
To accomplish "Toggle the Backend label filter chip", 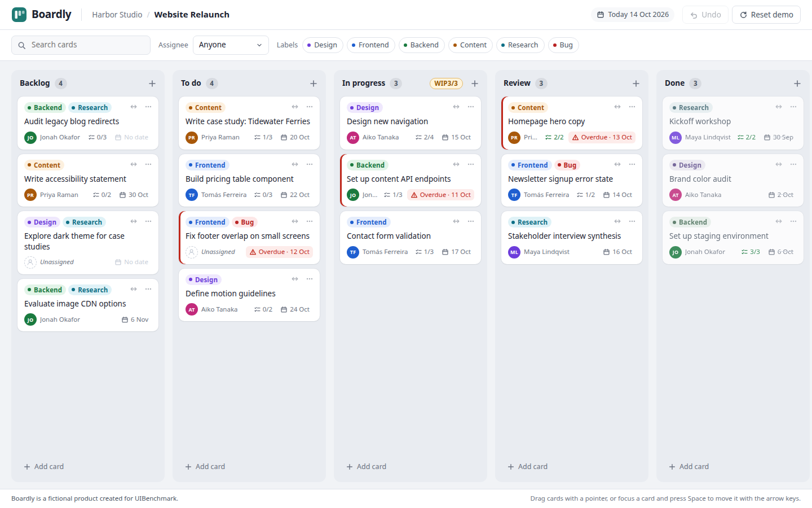I will [x=422, y=45].
